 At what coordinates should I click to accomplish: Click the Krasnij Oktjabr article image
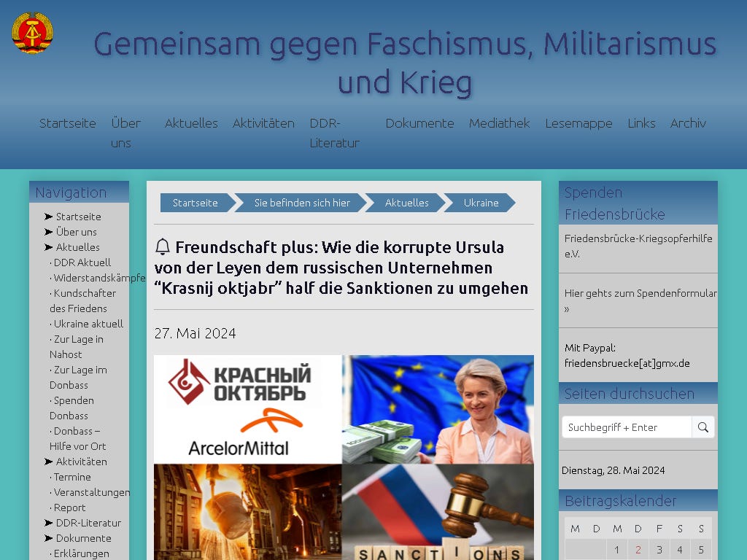[x=344, y=457]
